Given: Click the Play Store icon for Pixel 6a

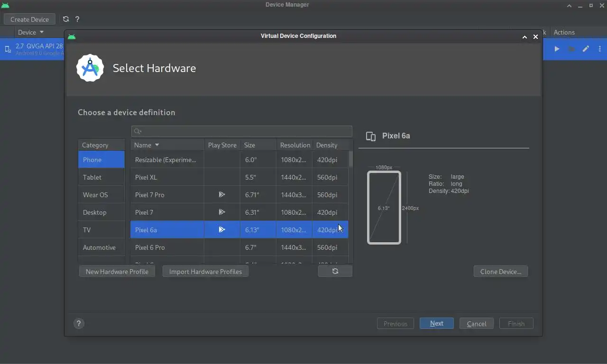Looking at the screenshot, I should coord(221,229).
